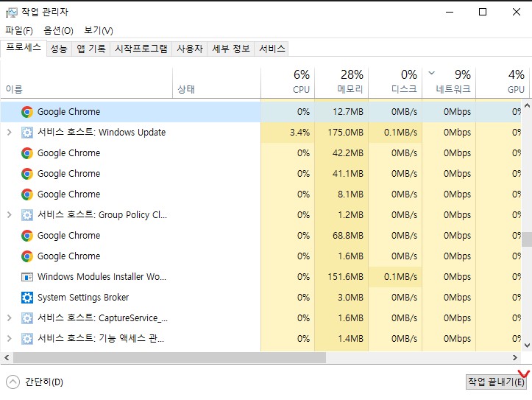Click the 151.6MB memory cell
This screenshot has width=532, height=400.
pyautogui.click(x=341, y=277)
